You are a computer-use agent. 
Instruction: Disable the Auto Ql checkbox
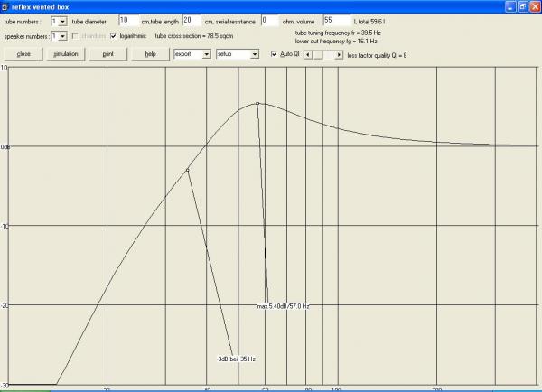[x=276, y=54]
